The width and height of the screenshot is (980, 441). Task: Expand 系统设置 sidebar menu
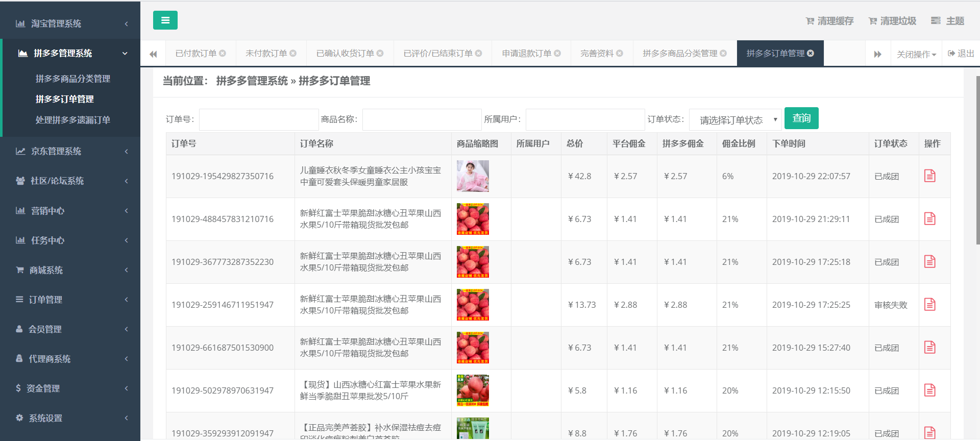[x=70, y=418]
